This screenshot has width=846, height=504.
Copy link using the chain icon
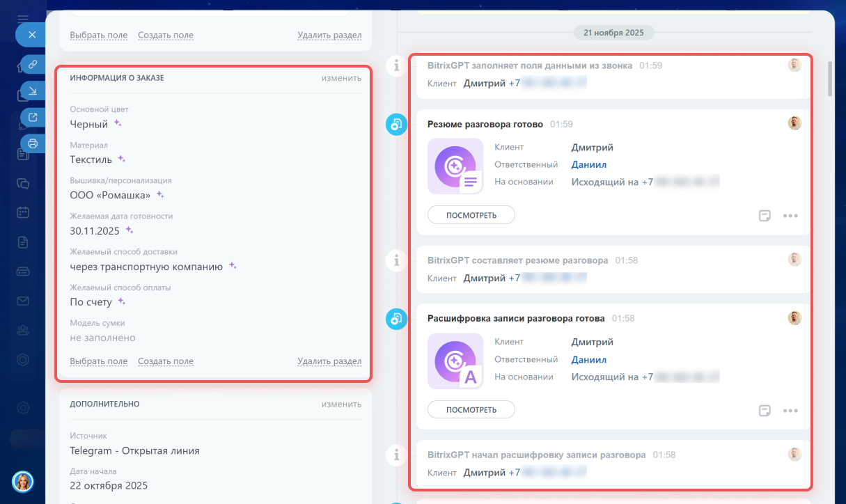[x=32, y=65]
